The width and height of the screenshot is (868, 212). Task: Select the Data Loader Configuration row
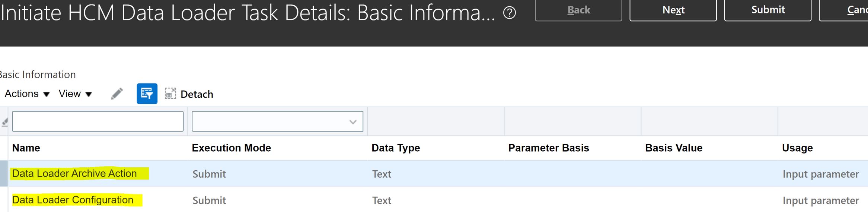point(73,200)
